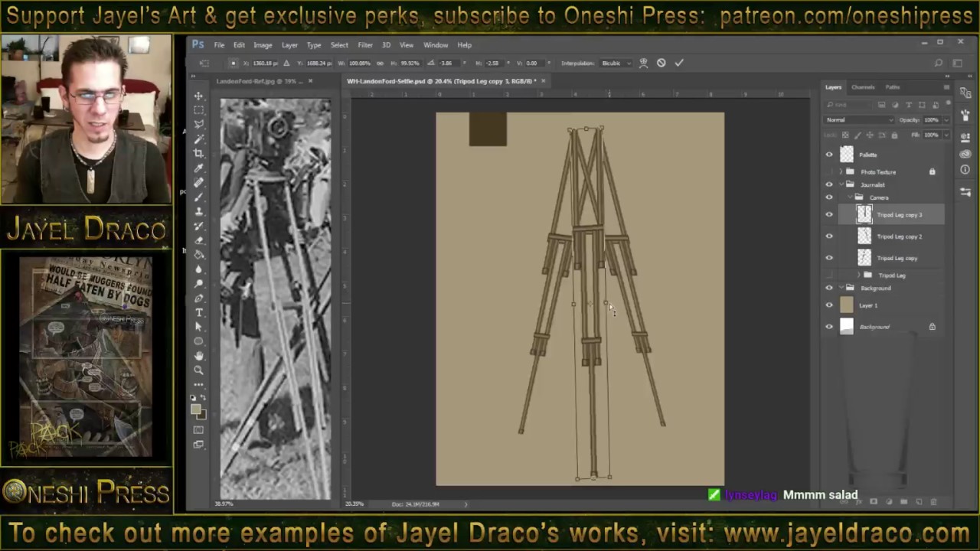
Task: Select the Eyedropper tool
Action: pos(198,168)
